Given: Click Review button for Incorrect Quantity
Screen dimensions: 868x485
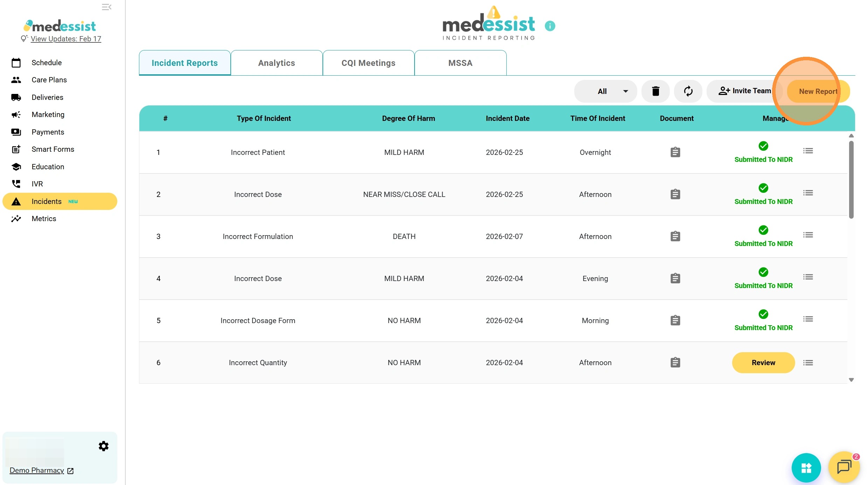Looking at the screenshot, I should click(x=763, y=363).
